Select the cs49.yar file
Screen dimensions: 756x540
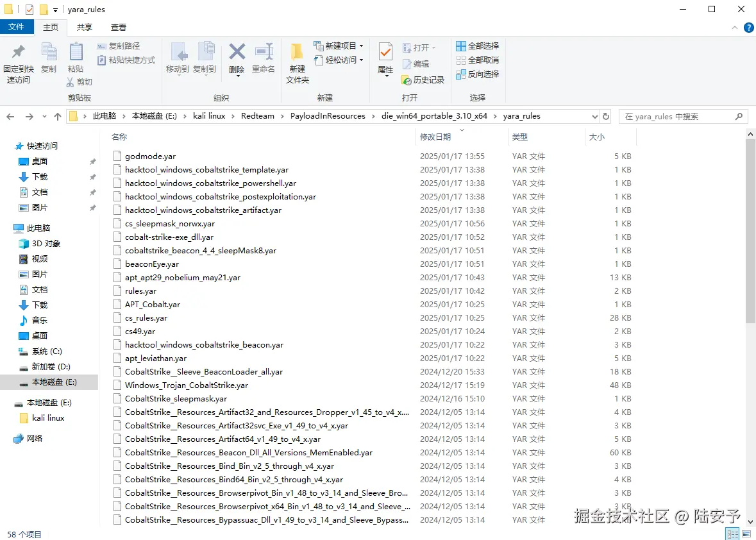click(x=140, y=332)
